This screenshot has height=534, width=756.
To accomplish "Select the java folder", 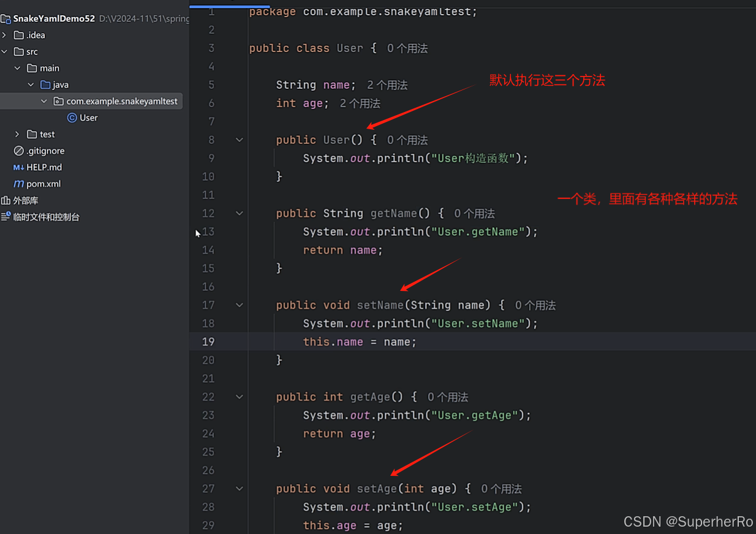I will click(x=61, y=85).
